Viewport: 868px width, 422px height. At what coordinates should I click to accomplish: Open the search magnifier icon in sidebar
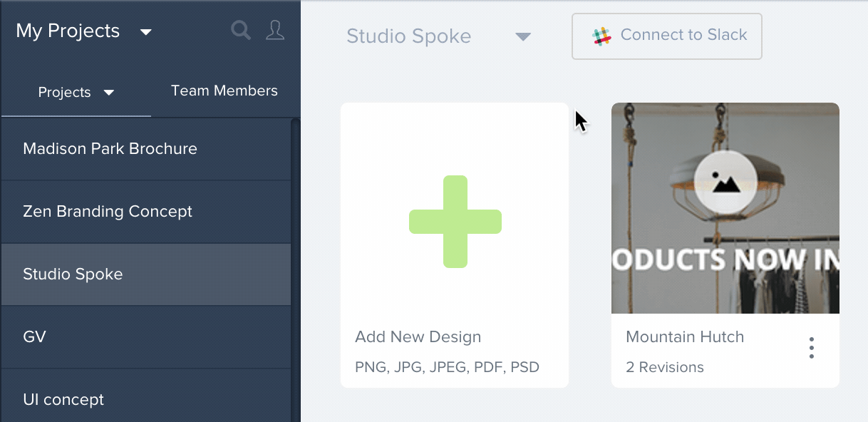[242, 31]
